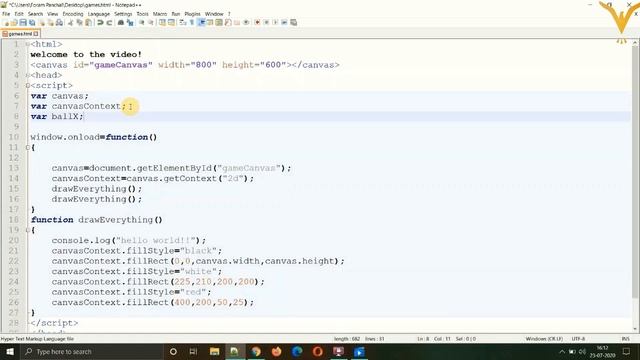The width and height of the screenshot is (640, 360).
Task: Click the Zoom Out toolbar icon
Action: coord(151,23)
